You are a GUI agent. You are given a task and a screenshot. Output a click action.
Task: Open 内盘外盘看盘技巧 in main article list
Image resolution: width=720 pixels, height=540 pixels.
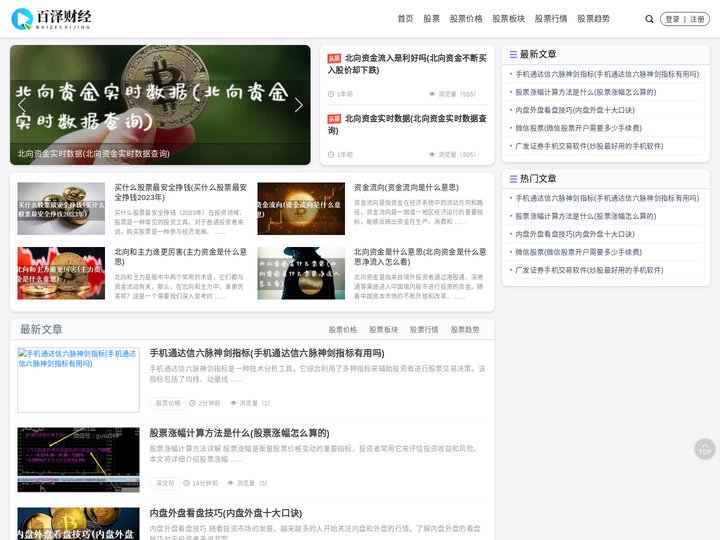pos(225,513)
